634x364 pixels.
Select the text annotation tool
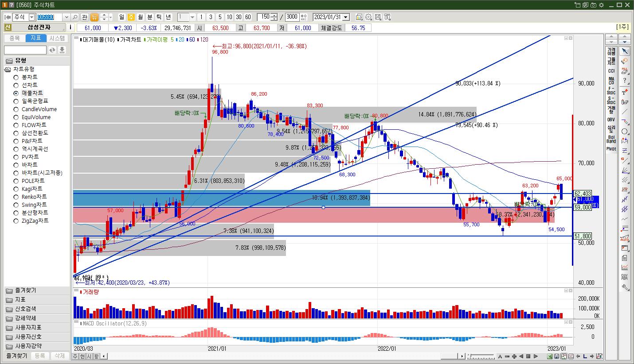click(x=625, y=92)
